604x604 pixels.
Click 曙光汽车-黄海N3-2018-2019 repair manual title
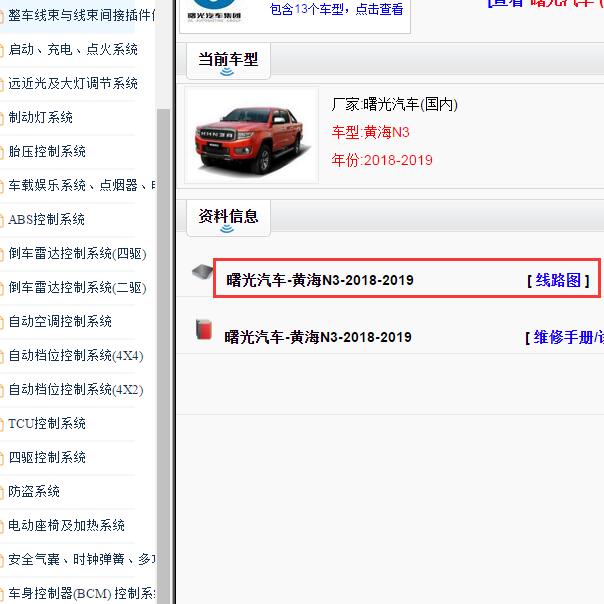(318, 337)
